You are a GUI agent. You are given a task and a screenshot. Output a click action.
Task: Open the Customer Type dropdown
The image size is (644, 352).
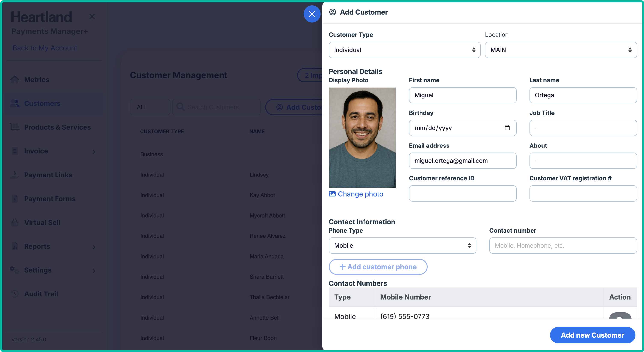[404, 50]
